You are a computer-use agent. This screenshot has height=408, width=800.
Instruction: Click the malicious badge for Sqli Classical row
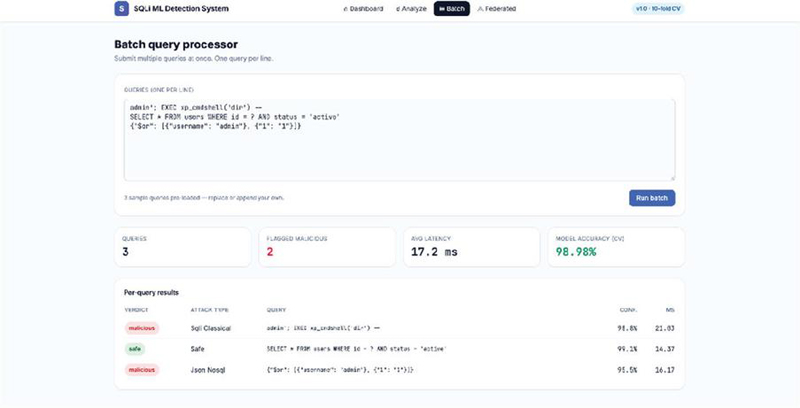pyautogui.click(x=142, y=328)
